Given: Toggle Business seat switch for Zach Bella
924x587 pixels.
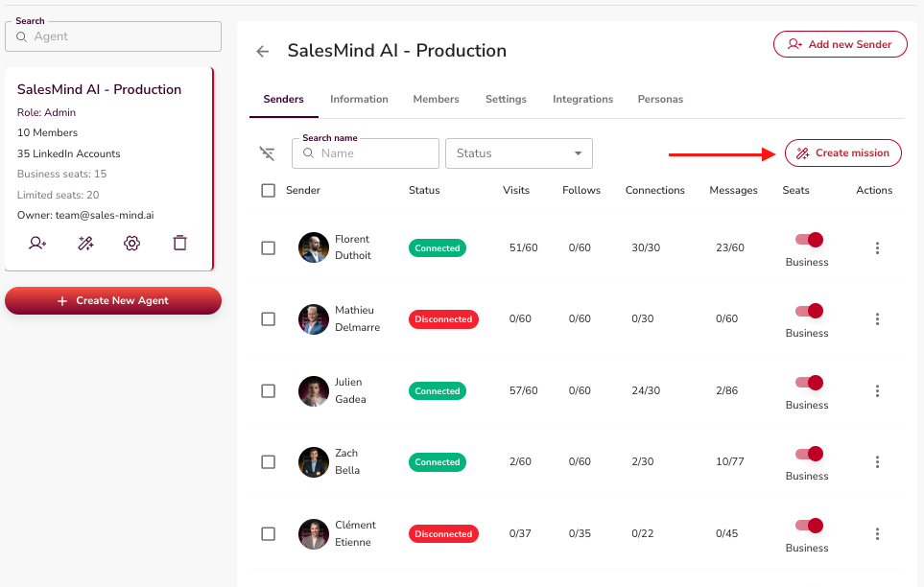Looking at the screenshot, I should tap(808, 454).
